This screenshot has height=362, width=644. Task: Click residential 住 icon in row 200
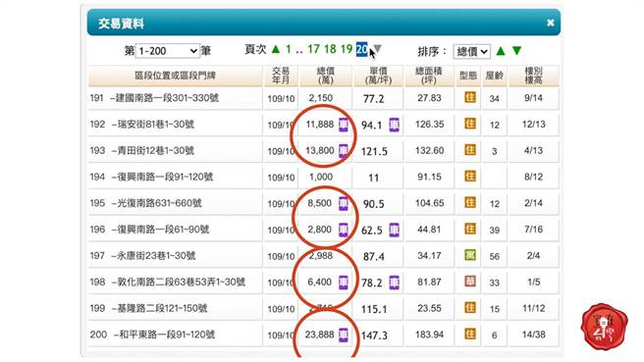click(470, 334)
